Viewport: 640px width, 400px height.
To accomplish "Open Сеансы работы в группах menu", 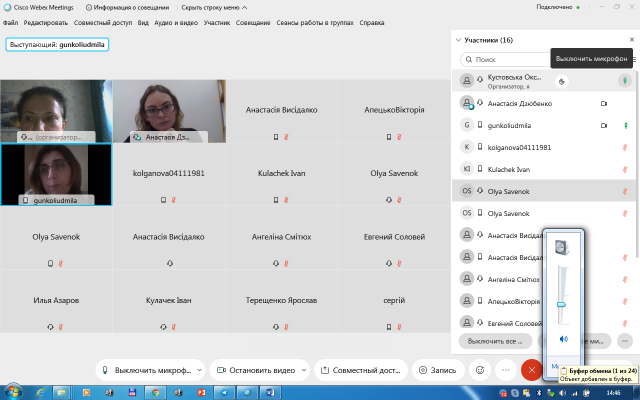I will click(315, 23).
